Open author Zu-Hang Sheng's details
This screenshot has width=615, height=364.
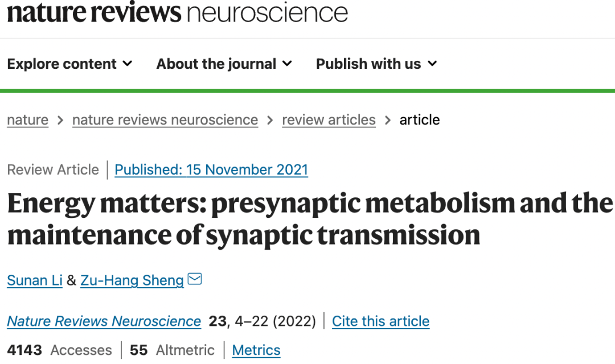(x=132, y=280)
